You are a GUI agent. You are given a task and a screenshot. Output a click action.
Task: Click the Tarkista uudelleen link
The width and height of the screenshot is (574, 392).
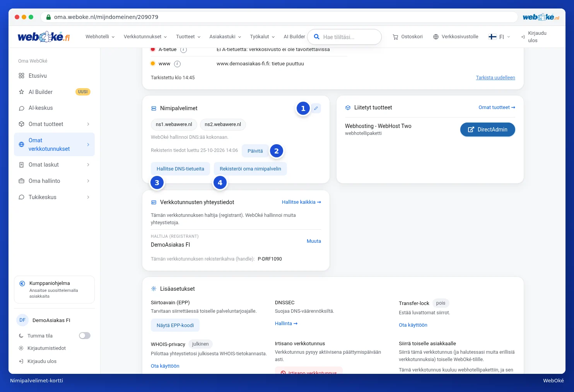point(495,78)
